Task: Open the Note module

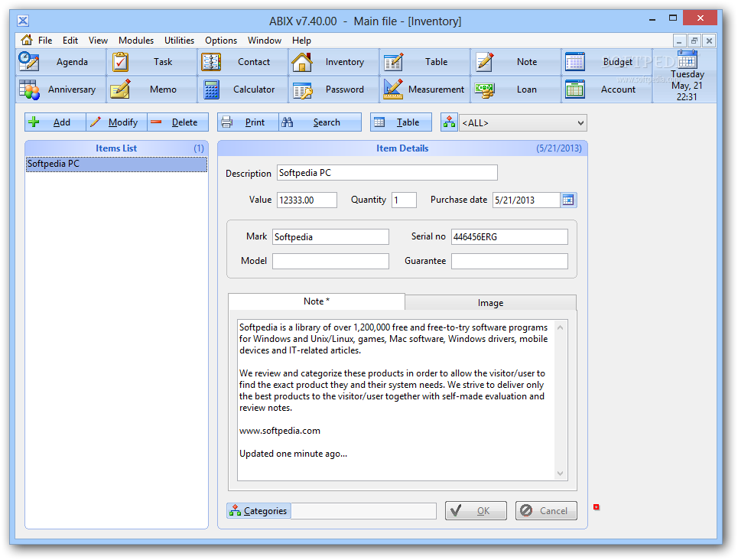Action: tap(515, 62)
